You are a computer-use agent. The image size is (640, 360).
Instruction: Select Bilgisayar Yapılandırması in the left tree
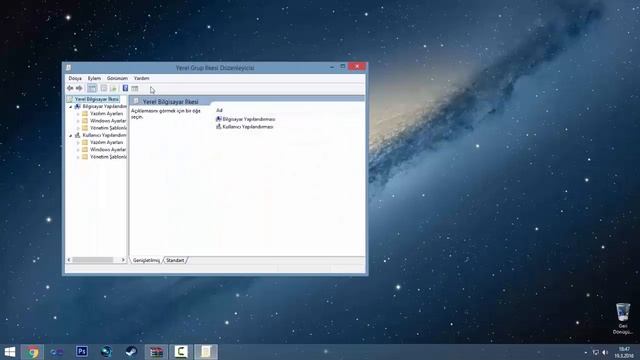pyautogui.click(x=104, y=107)
